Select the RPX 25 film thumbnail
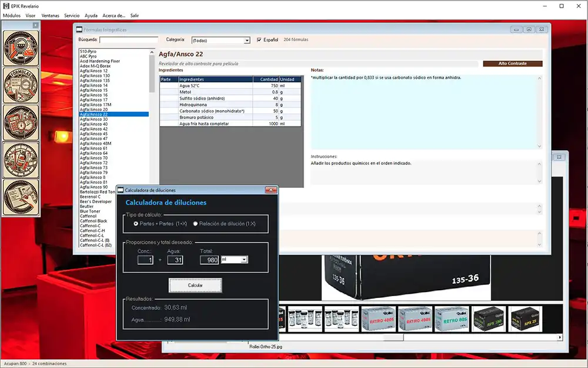The height and width of the screenshot is (368, 588). pyautogui.click(x=525, y=319)
